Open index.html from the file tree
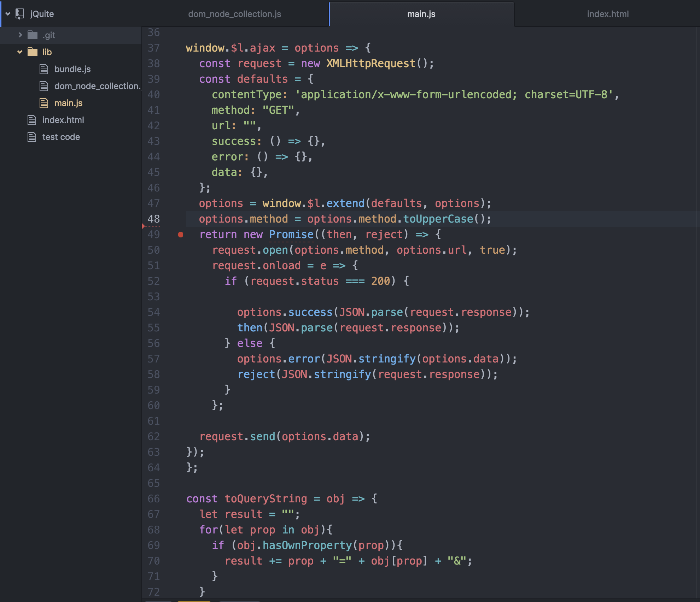700x602 pixels. (x=63, y=120)
